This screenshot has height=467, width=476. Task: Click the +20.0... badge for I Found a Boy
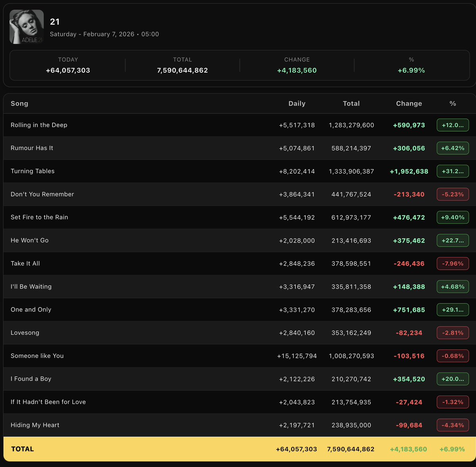[x=453, y=379]
